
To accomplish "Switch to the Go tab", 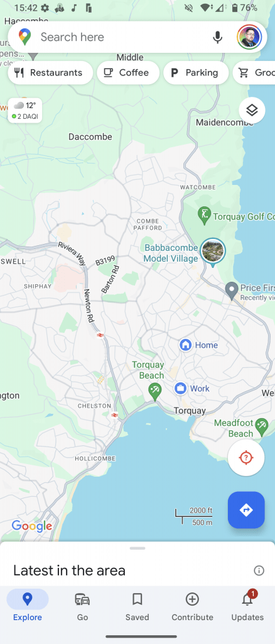I will click(x=82, y=607).
